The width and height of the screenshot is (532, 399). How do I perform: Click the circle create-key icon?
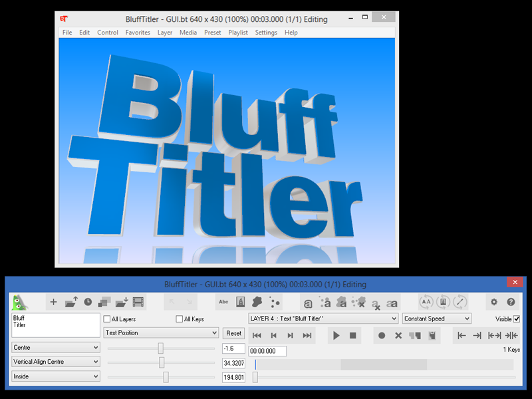pyautogui.click(x=382, y=336)
